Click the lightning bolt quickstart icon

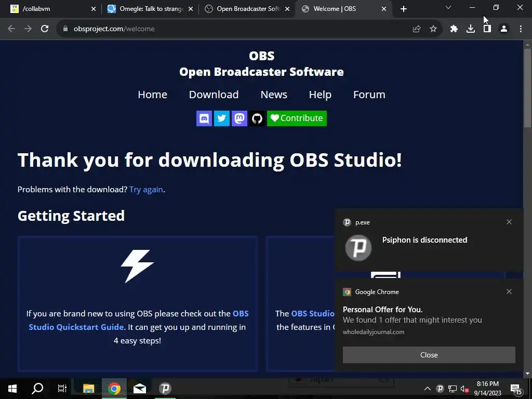pos(137,267)
